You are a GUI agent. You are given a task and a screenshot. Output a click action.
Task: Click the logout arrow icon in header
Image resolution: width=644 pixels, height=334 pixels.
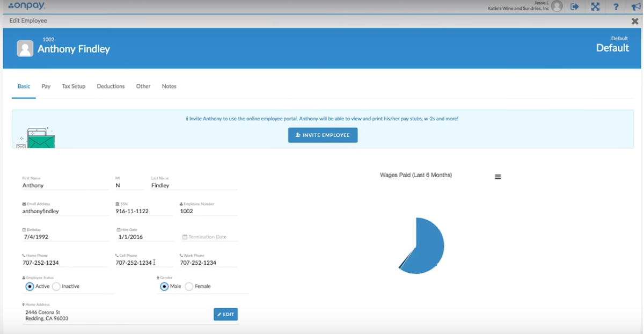coord(575,7)
